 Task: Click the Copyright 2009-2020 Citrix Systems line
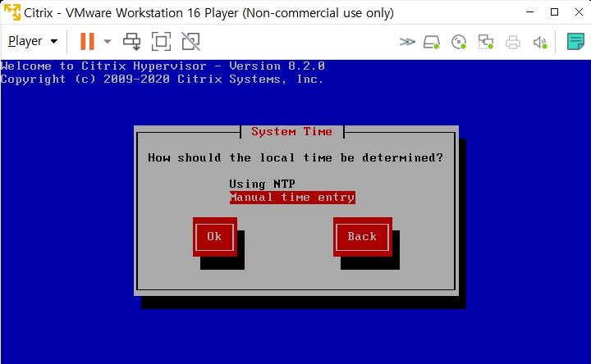click(x=162, y=80)
